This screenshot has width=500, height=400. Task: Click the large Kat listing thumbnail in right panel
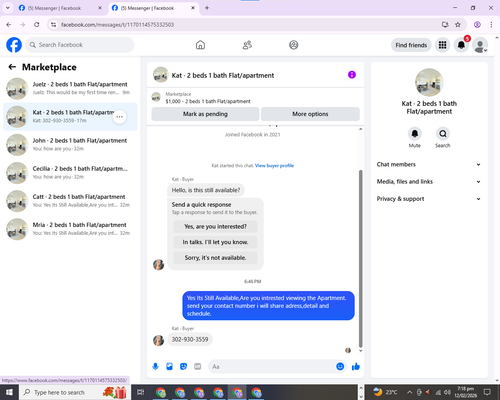(x=429, y=82)
